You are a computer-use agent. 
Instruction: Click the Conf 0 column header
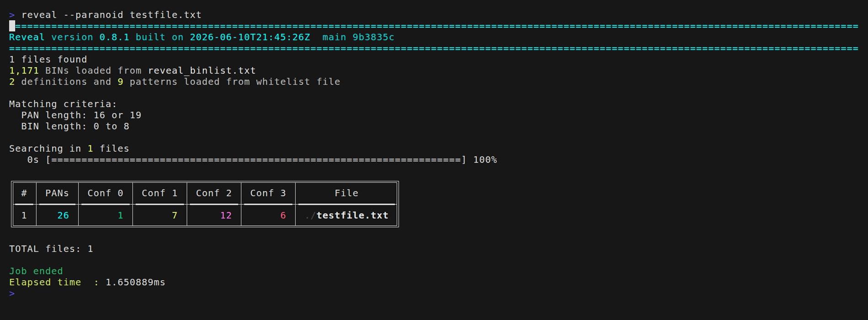click(106, 193)
